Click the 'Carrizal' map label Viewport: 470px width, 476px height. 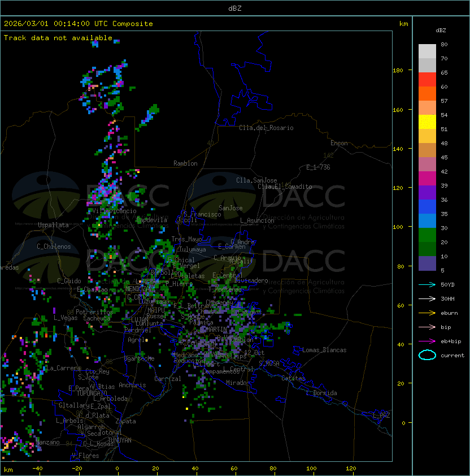pos(167,379)
